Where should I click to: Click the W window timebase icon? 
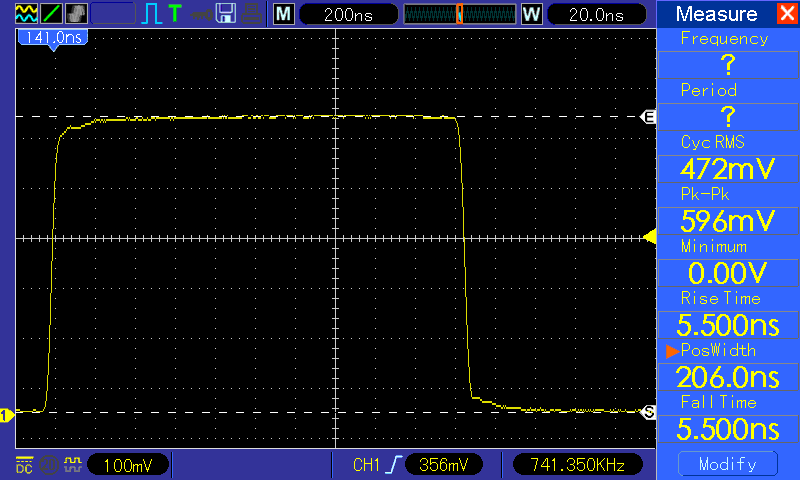tap(532, 14)
